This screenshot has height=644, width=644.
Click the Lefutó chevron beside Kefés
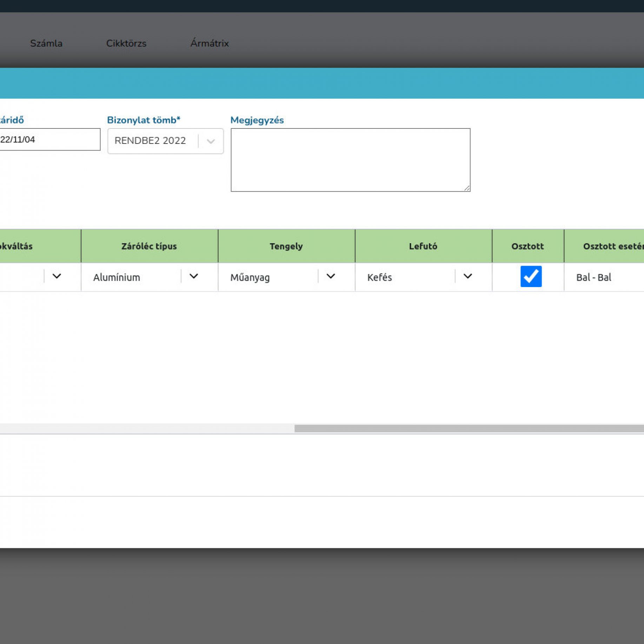tap(467, 277)
